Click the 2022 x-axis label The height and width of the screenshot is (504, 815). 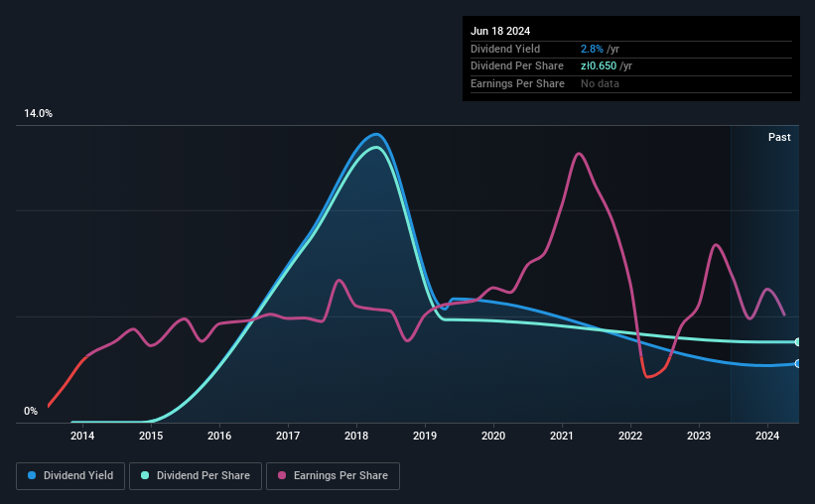630,436
